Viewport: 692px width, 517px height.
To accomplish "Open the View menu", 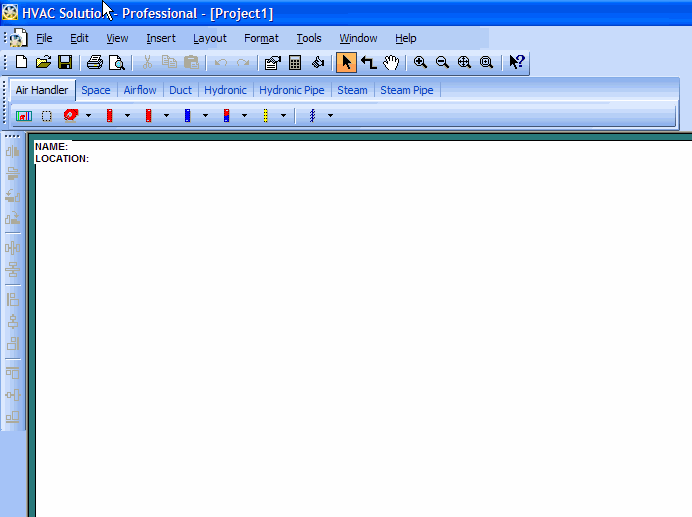I will pyautogui.click(x=117, y=38).
